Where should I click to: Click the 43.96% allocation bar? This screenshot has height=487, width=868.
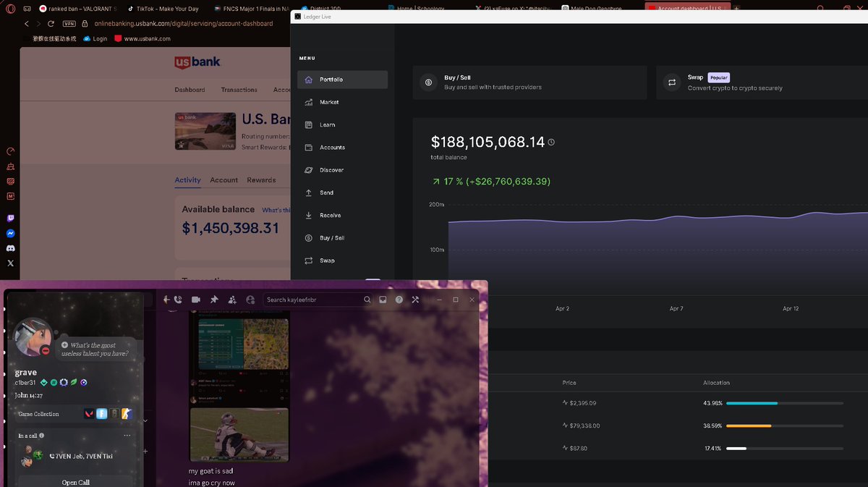pyautogui.click(x=785, y=403)
